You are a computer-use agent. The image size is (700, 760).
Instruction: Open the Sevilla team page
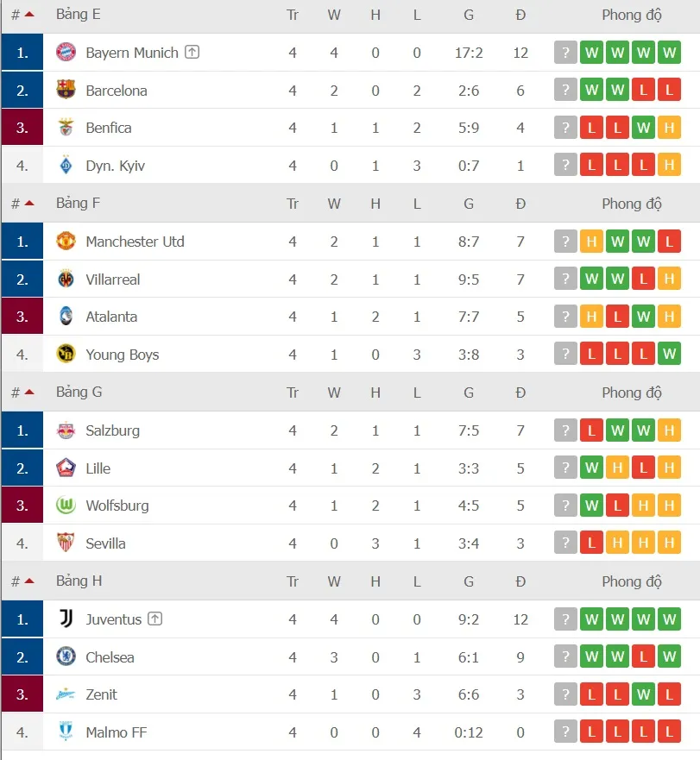(105, 543)
